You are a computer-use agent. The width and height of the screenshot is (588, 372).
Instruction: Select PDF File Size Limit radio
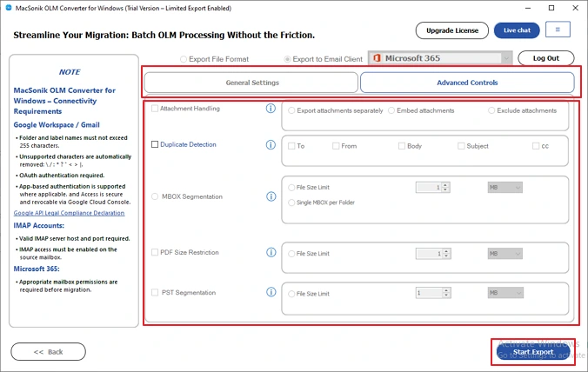tap(291, 254)
